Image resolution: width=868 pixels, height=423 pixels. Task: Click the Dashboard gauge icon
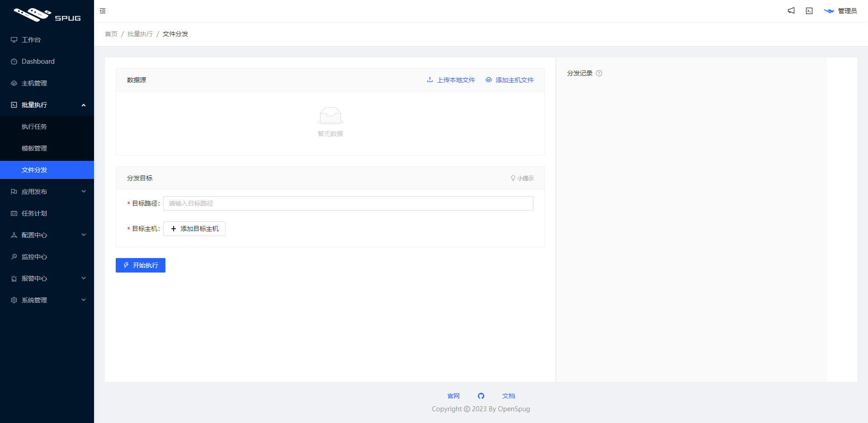[x=14, y=61]
